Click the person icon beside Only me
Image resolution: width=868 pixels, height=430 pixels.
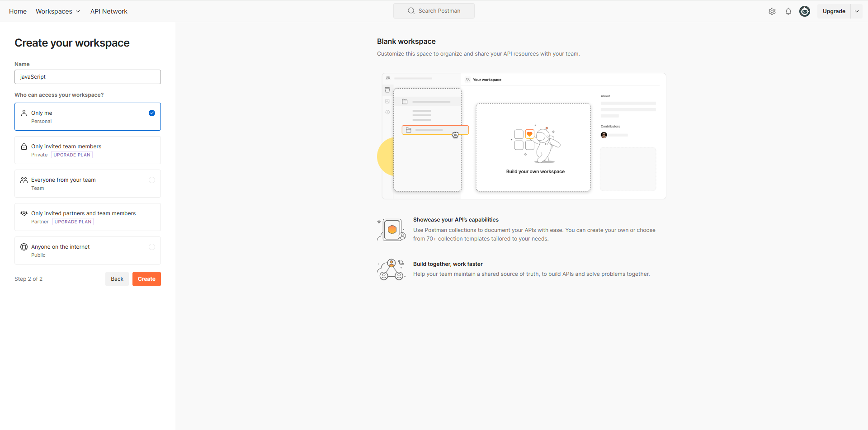click(24, 113)
